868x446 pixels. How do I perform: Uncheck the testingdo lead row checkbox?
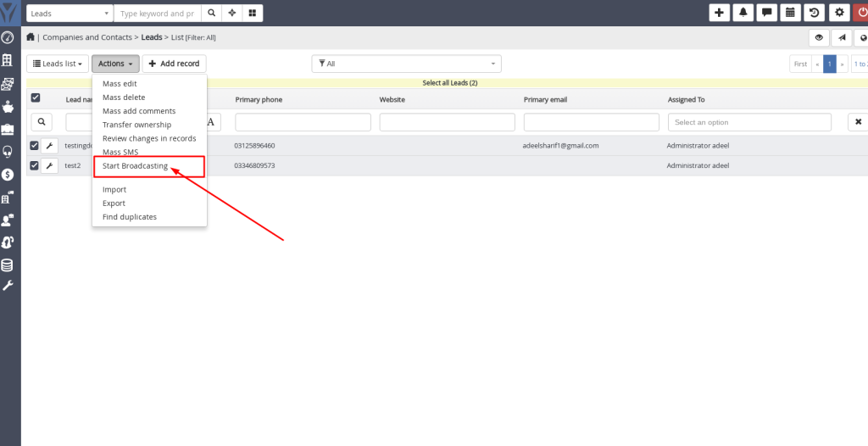coord(34,145)
